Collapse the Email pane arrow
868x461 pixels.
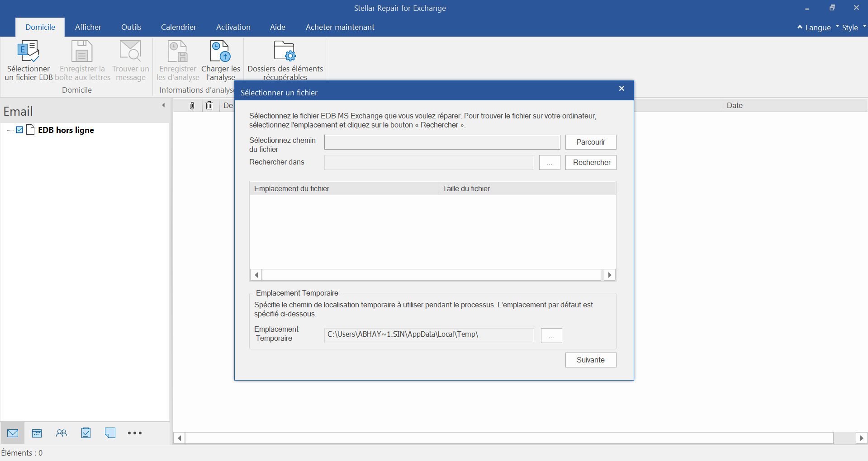coord(163,105)
